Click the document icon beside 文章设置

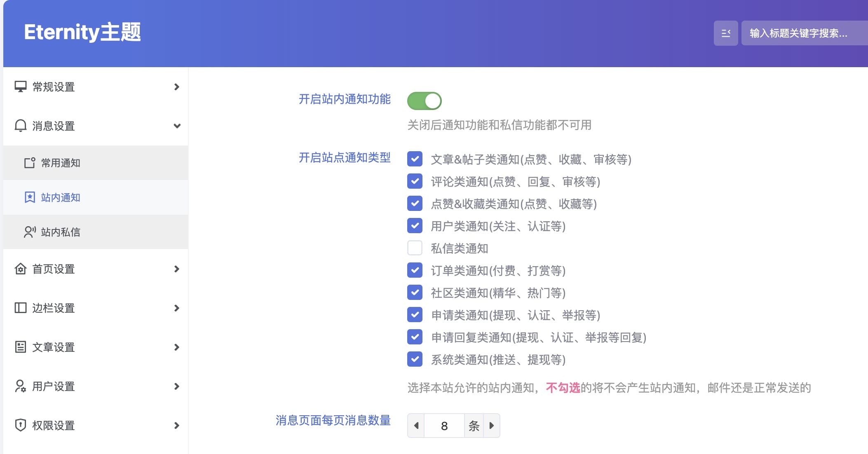(20, 347)
